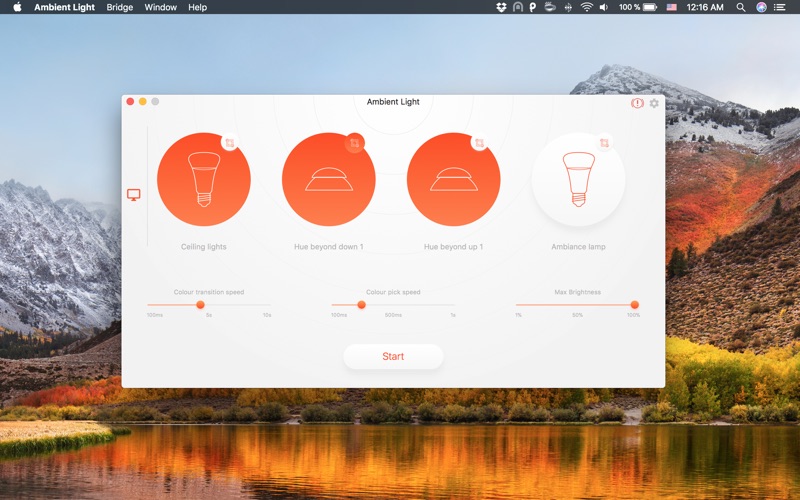Click the "Ceiling lights" label

204,246
